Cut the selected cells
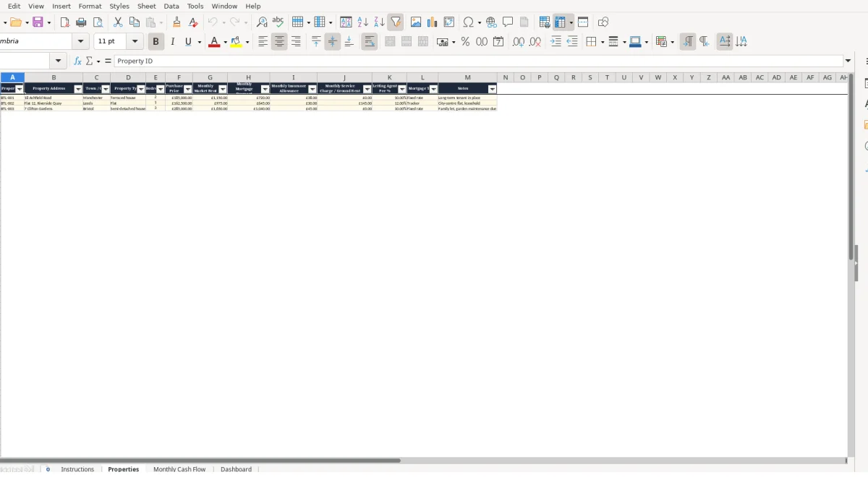 tap(118, 22)
